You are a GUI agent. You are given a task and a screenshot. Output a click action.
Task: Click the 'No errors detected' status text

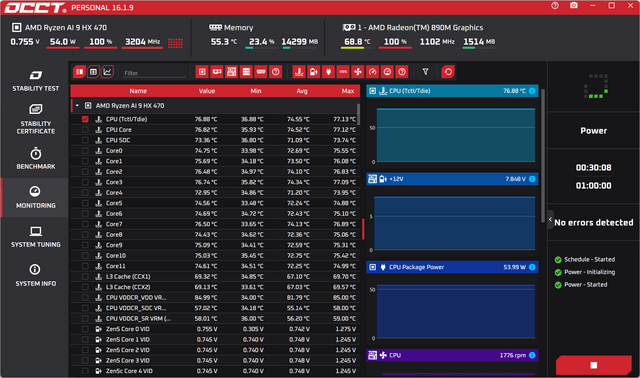pos(593,222)
